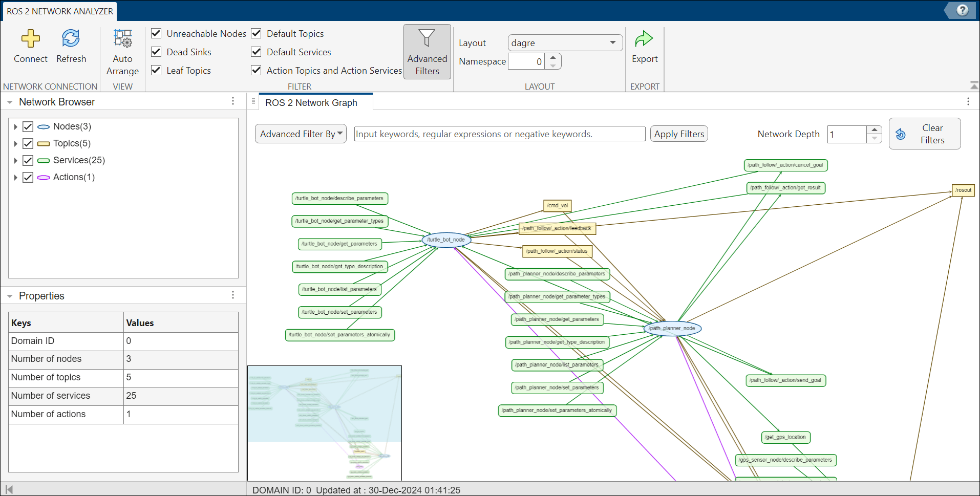The height and width of the screenshot is (496, 980).
Task: Select ROS 2 Network Analyzer tab
Action: [x=59, y=11]
